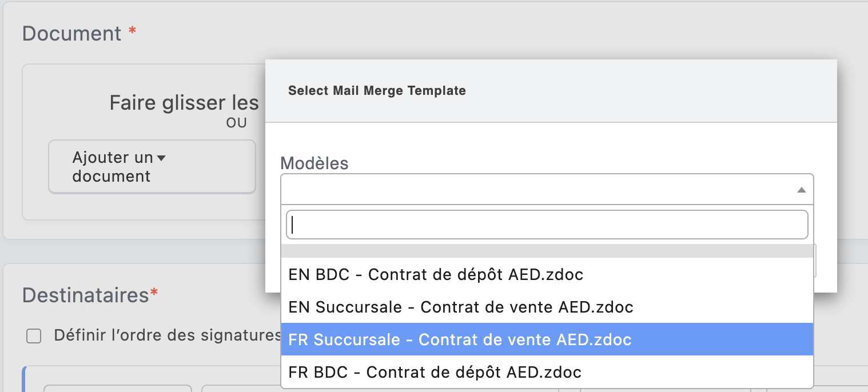Click the Document section heading

tap(71, 34)
